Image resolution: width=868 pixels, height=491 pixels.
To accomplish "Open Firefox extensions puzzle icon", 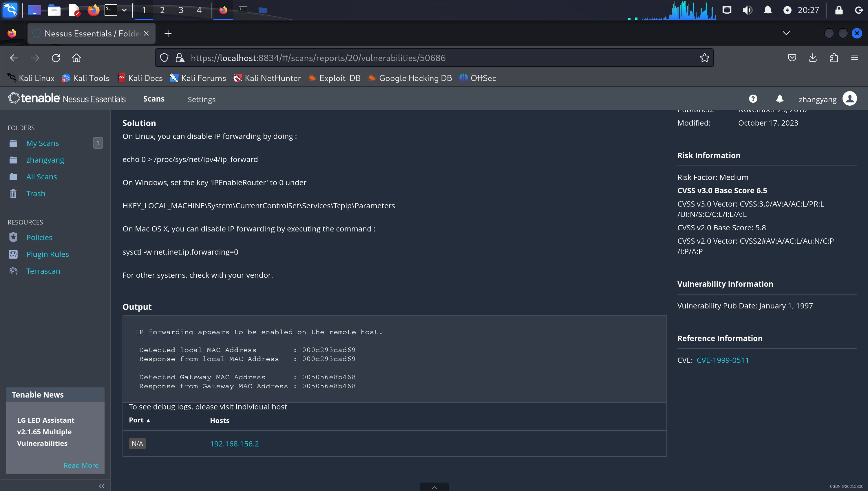I will click(834, 58).
